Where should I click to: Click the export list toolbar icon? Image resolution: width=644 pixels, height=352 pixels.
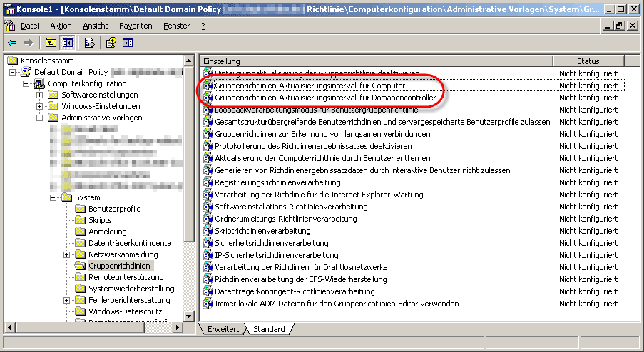(x=89, y=43)
